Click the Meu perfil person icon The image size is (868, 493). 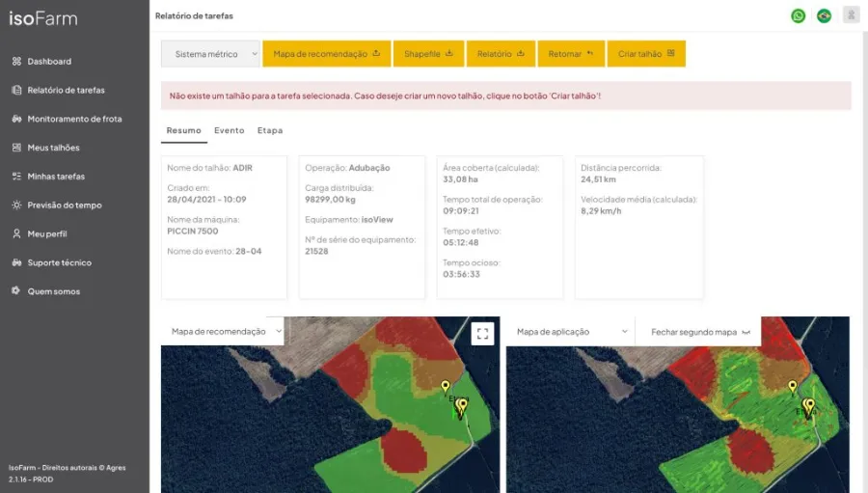16,233
